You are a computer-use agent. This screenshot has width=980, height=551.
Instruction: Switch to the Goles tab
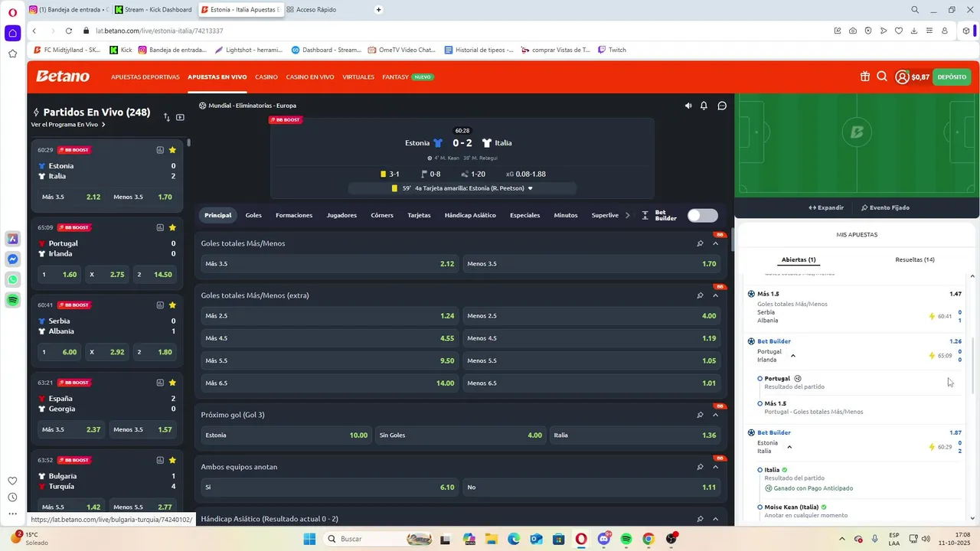[x=253, y=215]
